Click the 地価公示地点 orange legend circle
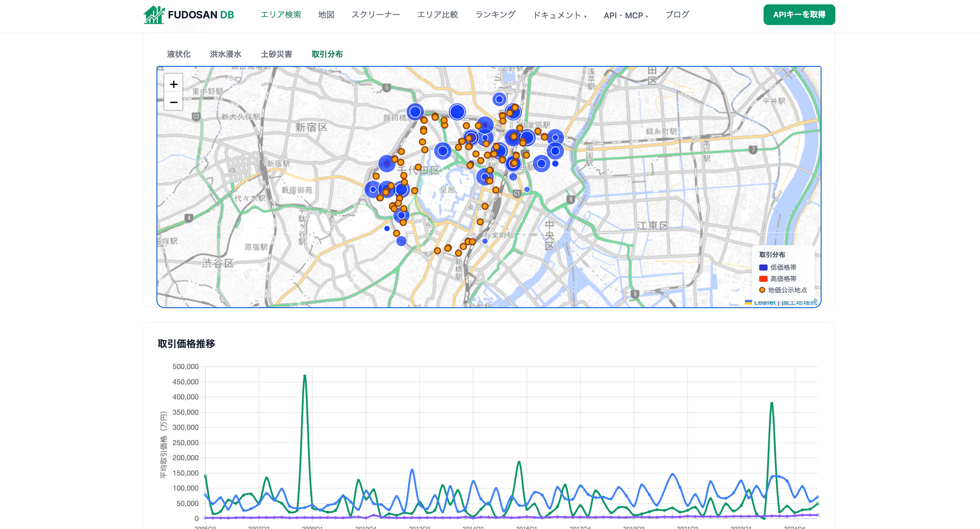 coord(762,290)
